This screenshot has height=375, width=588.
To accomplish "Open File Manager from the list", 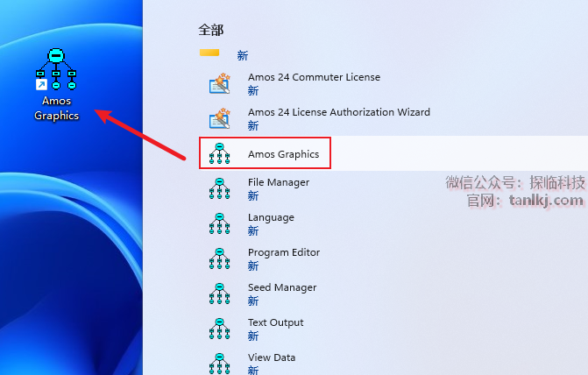I will tap(279, 182).
